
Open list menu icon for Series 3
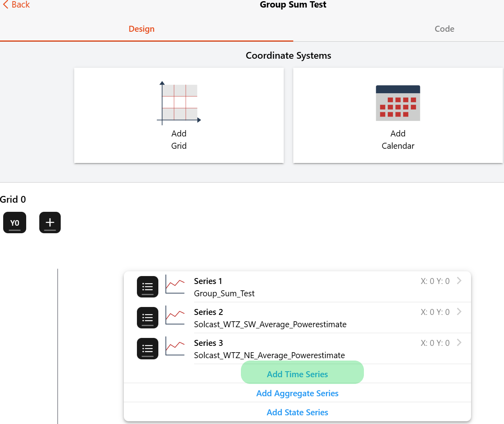click(148, 349)
